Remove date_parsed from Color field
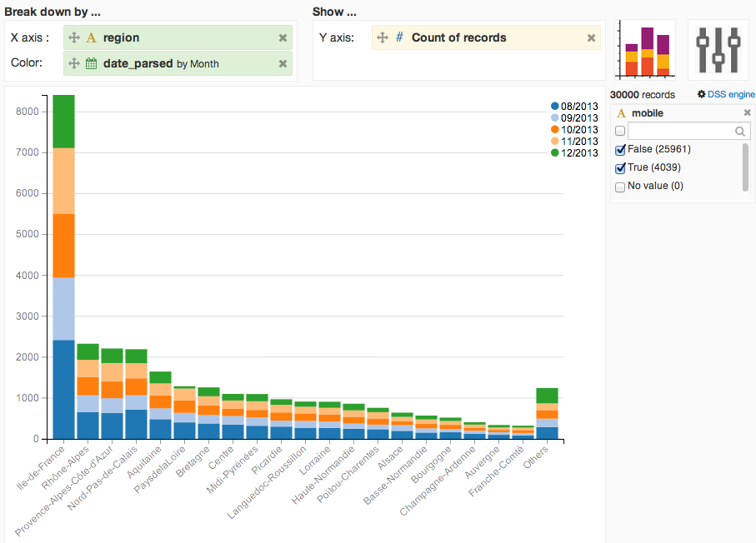The height and width of the screenshot is (543, 756). coord(283,63)
